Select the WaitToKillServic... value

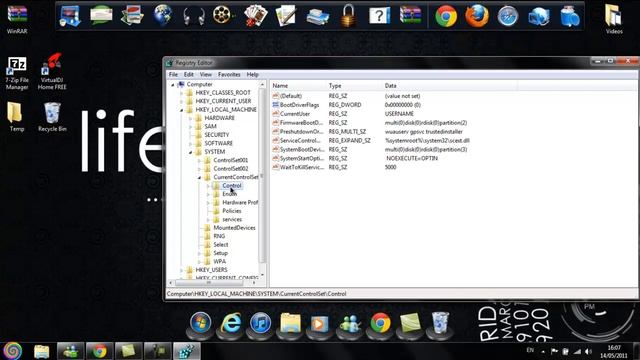click(302, 167)
